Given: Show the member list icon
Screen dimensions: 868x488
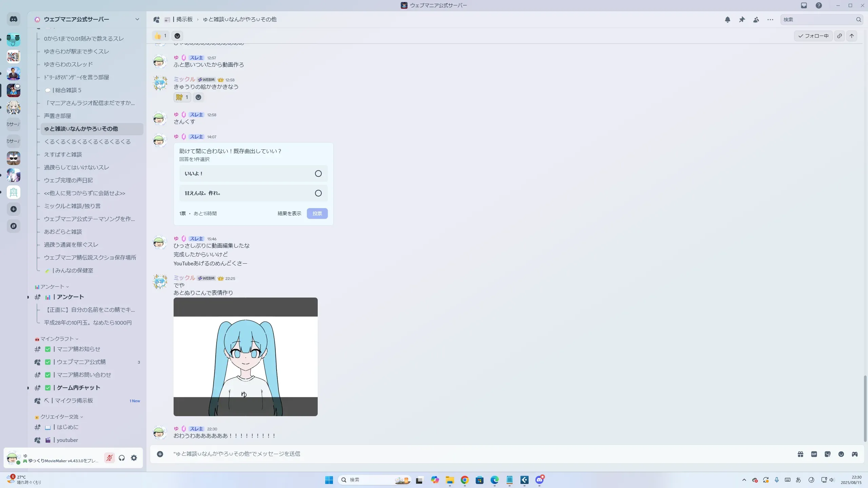Looking at the screenshot, I should click(x=756, y=20).
